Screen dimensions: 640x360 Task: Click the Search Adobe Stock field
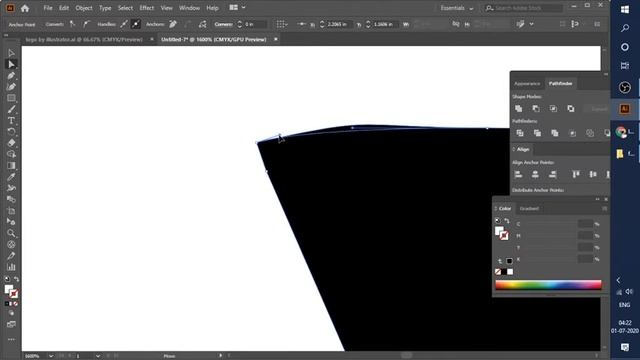click(x=524, y=8)
